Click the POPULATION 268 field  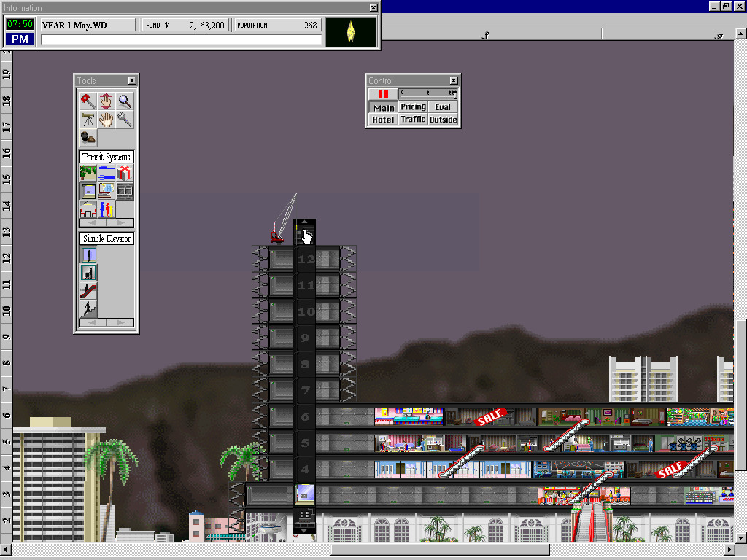(277, 26)
